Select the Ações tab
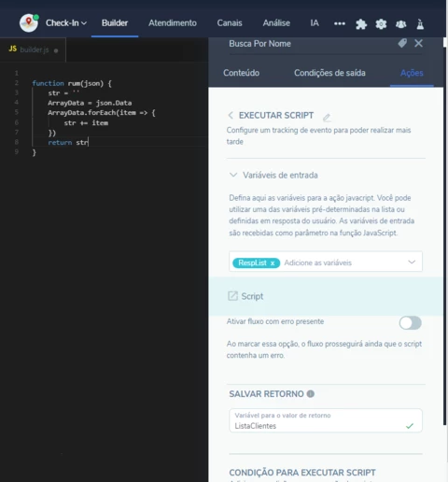448x482 pixels. coord(412,73)
